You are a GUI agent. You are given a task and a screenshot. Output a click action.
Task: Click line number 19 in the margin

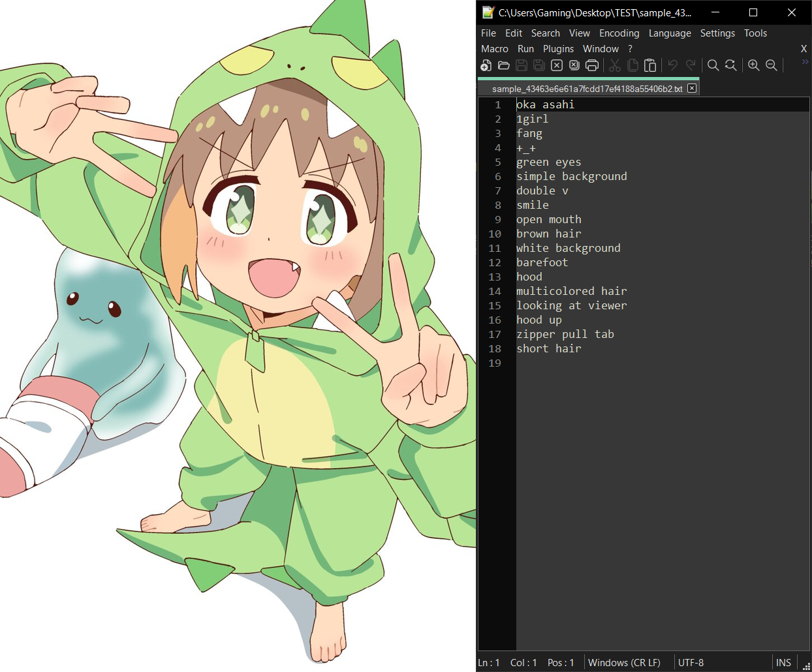click(495, 363)
